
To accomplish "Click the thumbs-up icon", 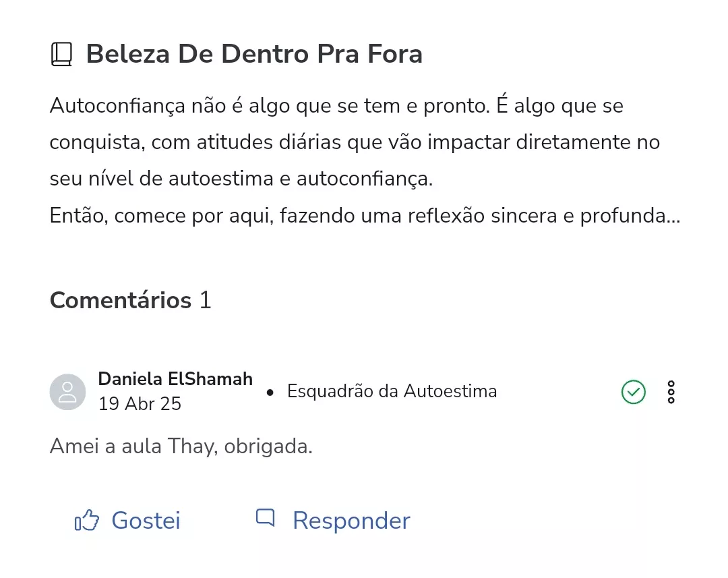I will coord(87,520).
